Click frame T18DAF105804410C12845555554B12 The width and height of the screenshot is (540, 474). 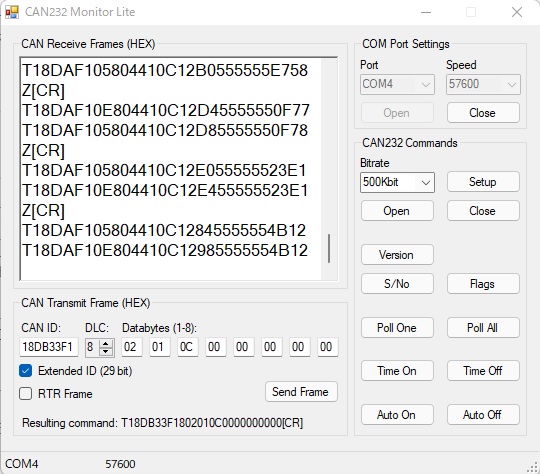click(164, 230)
